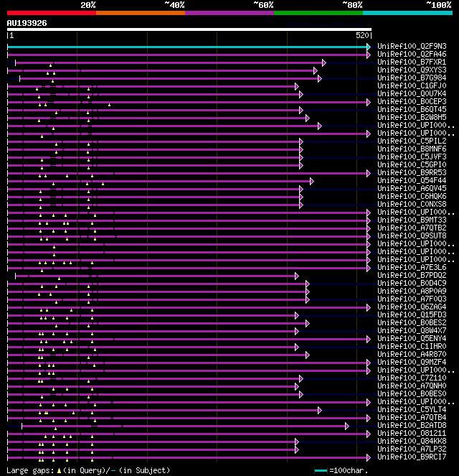The image size is (459, 476).
Task: Open hit UniRef100_Q2F9N3
Action: [x=412, y=46]
